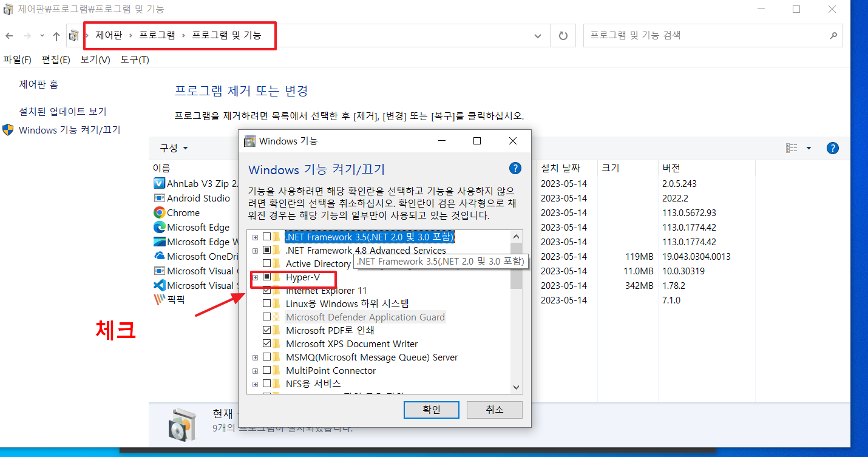Uncheck Internet Explorer 11 checkbox

(266, 291)
